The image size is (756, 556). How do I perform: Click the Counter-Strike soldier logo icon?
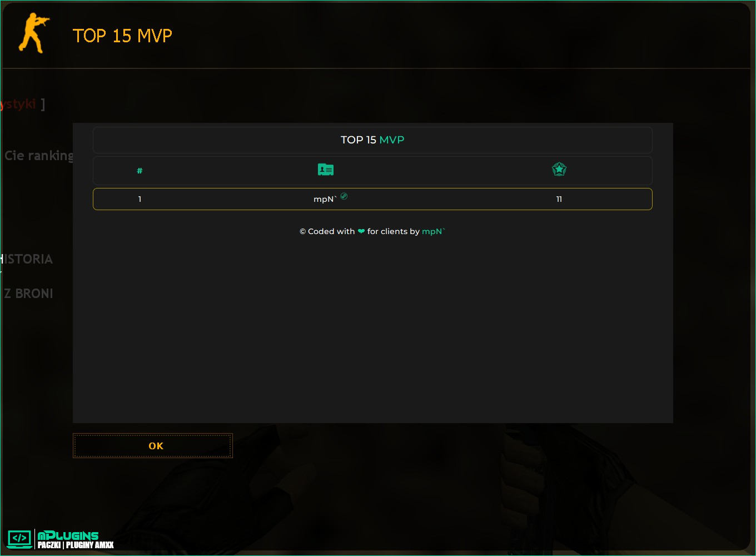click(x=34, y=33)
